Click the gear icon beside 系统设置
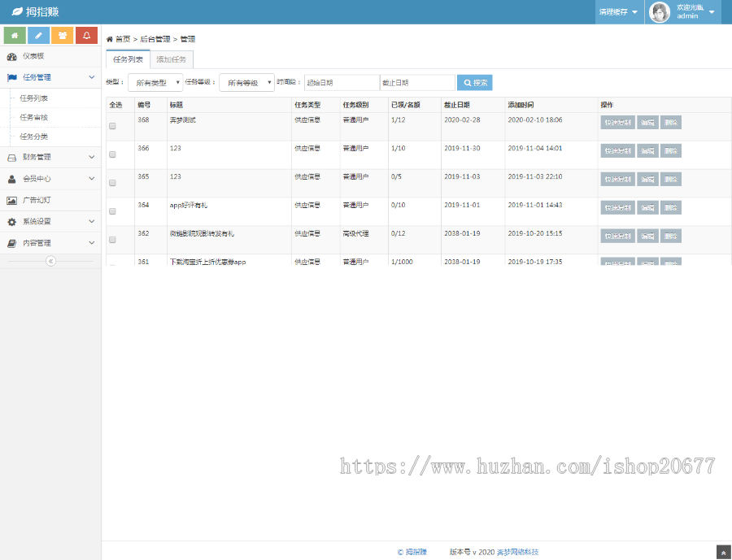The width and height of the screenshot is (732, 560). point(11,222)
